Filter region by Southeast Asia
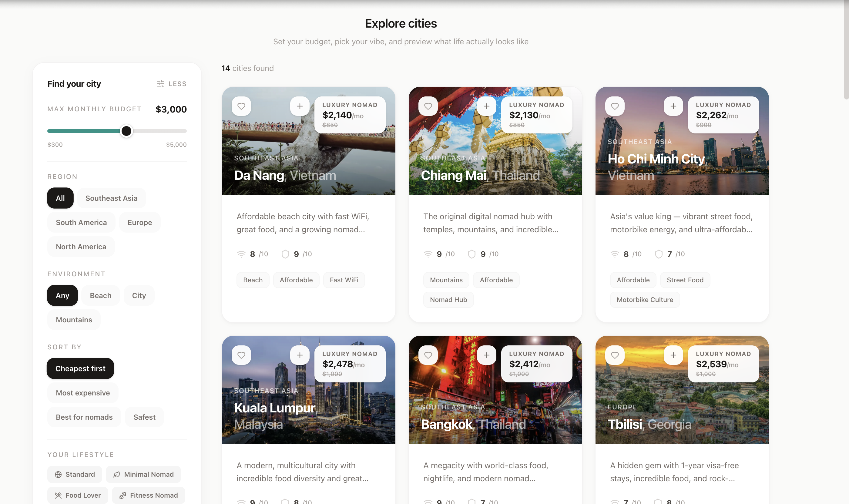The image size is (849, 504). coord(111,198)
